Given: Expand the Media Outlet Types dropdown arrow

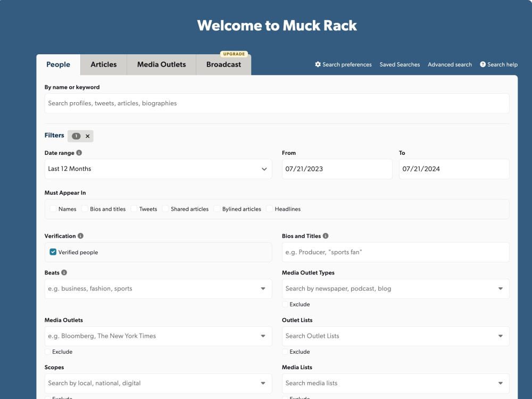Looking at the screenshot, I should (501, 289).
